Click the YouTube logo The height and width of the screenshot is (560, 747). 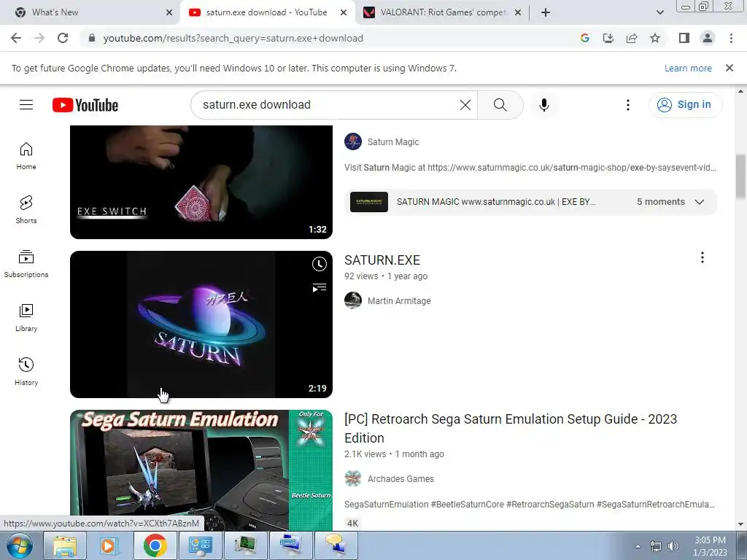point(85,105)
